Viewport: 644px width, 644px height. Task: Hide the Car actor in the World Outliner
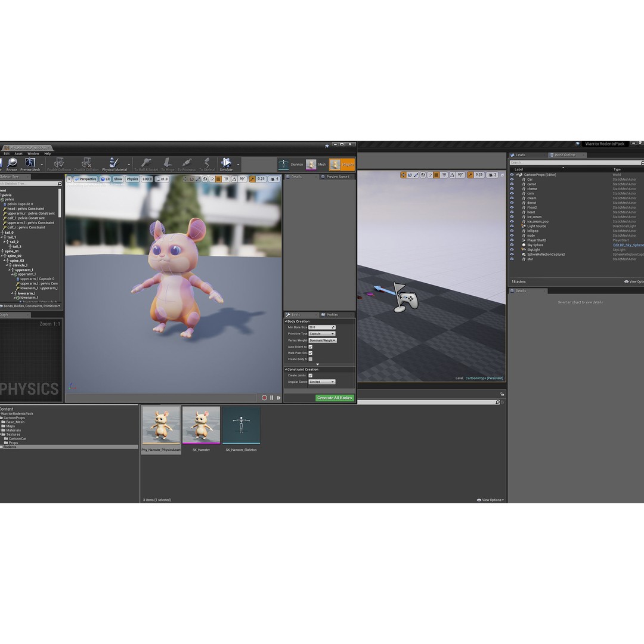tap(512, 179)
